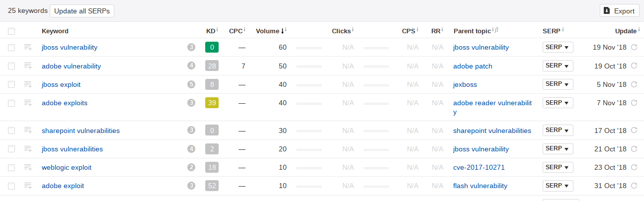Open word-count badge 3 for sharepoint vulnerabilities
This screenshot has width=644, height=201.
pyautogui.click(x=191, y=131)
